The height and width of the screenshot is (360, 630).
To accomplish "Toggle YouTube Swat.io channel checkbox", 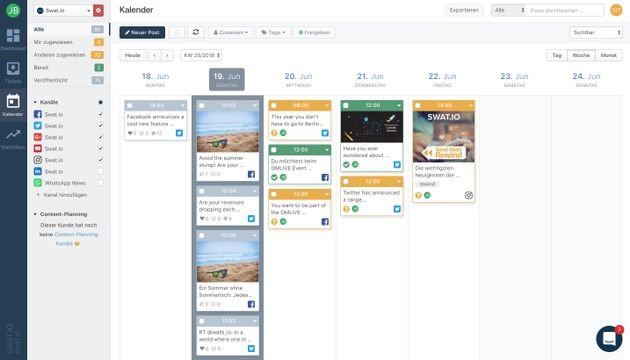I will click(100, 148).
